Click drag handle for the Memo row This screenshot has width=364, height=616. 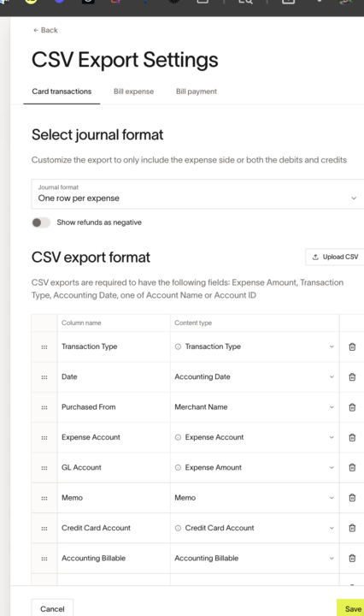point(44,498)
